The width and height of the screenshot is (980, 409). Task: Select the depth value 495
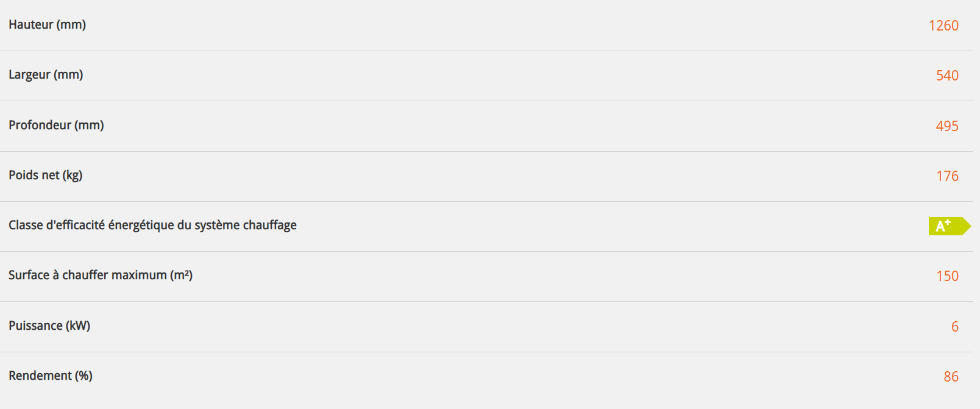(947, 126)
